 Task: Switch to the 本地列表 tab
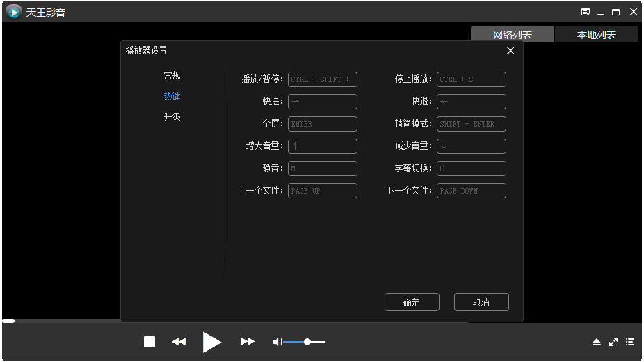[596, 35]
